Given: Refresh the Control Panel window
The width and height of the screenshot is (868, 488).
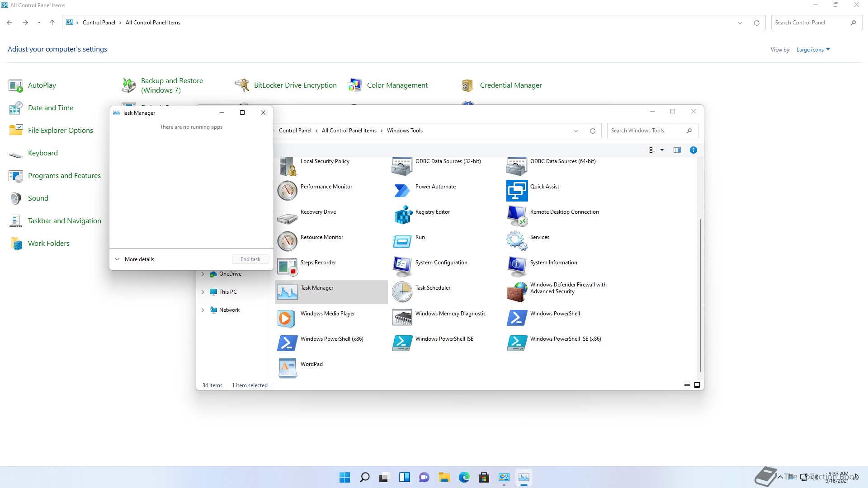Looking at the screenshot, I should coord(756,23).
